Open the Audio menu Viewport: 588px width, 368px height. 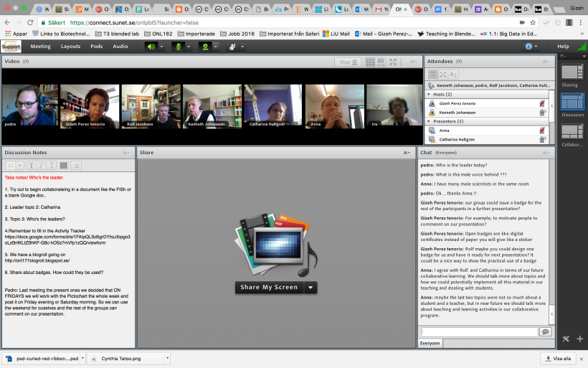pos(120,46)
